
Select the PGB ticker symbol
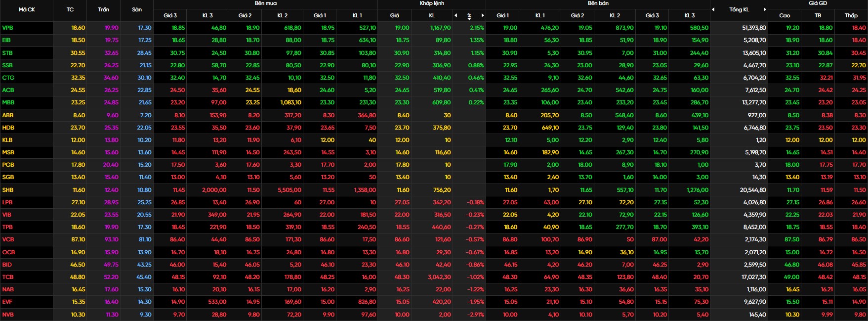coord(8,165)
